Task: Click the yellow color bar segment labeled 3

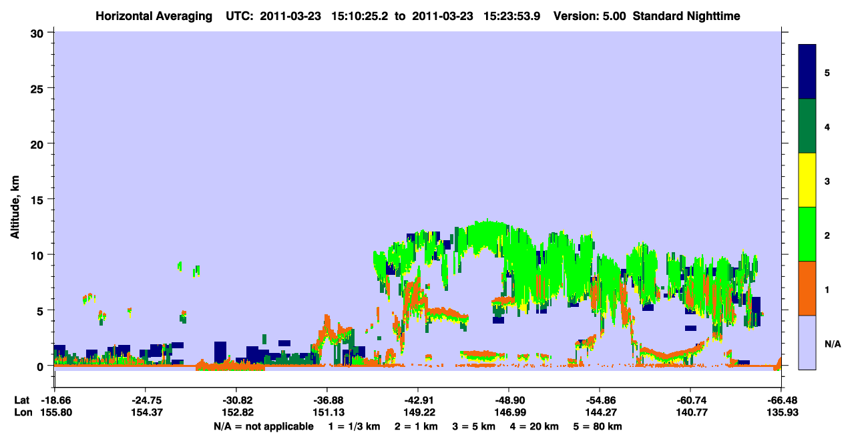Action: pyautogui.click(x=807, y=180)
